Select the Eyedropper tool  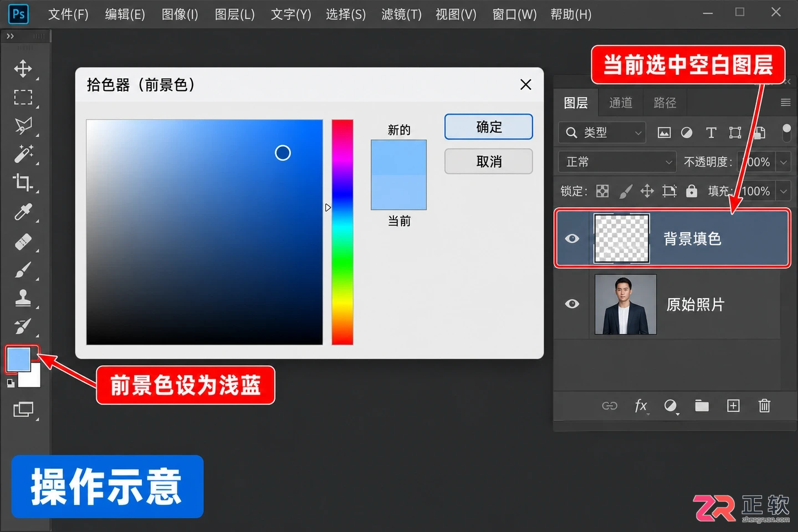[23, 212]
